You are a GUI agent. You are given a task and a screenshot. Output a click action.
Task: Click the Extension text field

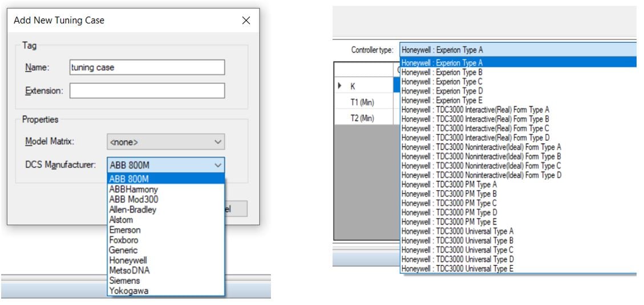(147, 90)
